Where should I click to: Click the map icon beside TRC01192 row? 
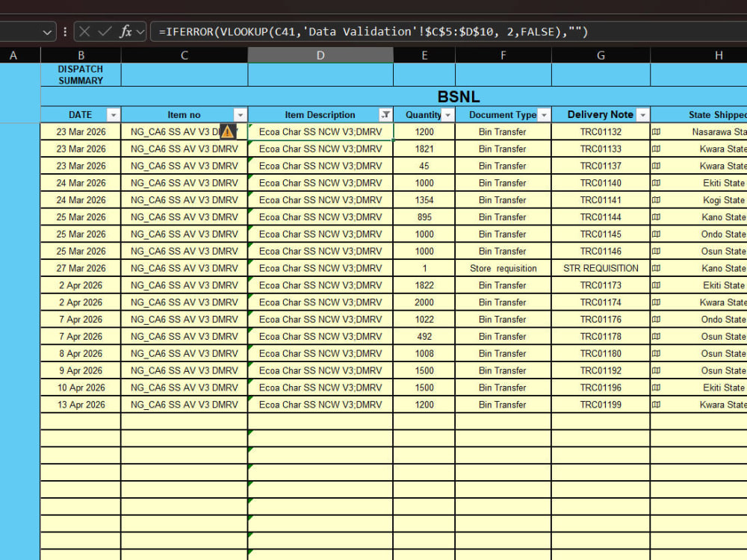click(657, 370)
